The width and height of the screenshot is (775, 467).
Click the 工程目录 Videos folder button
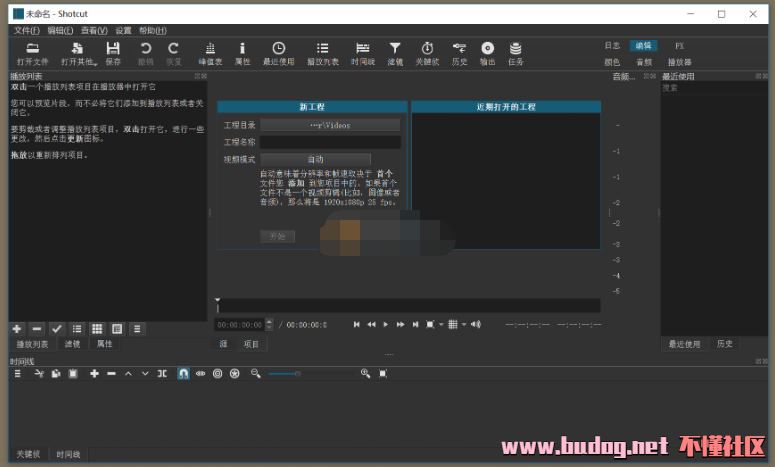[330, 125]
